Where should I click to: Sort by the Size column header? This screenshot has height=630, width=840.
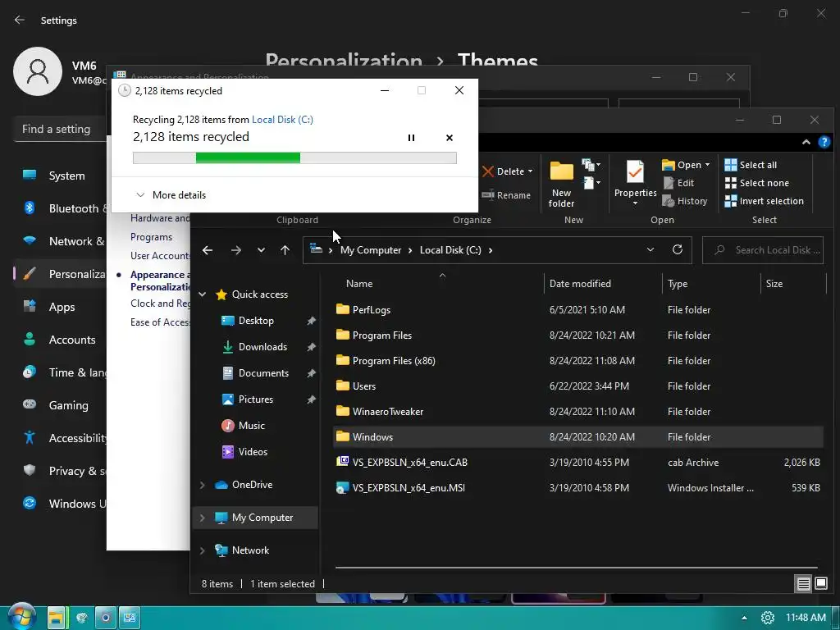[x=774, y=284]
